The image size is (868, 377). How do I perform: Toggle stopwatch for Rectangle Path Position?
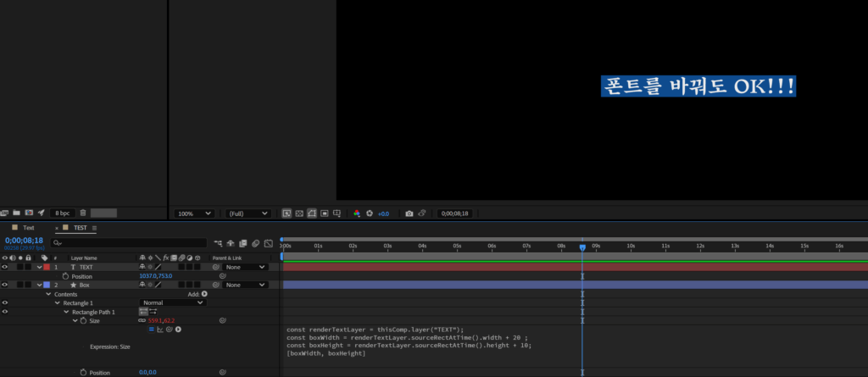pyautogui.click(x=84, y=373)
